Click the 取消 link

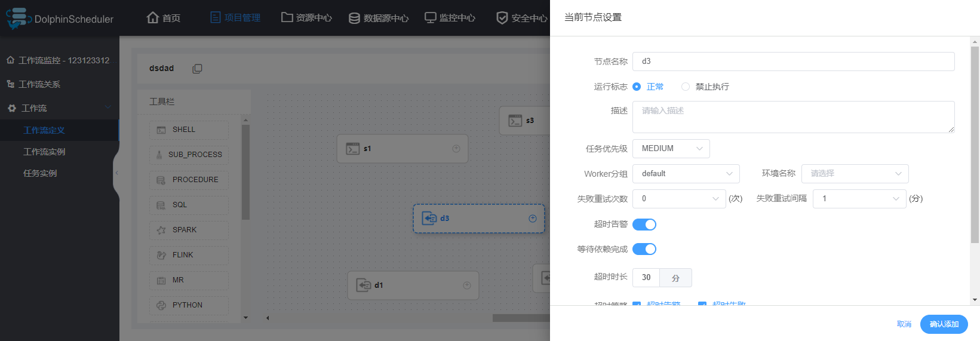click(904, 324)
